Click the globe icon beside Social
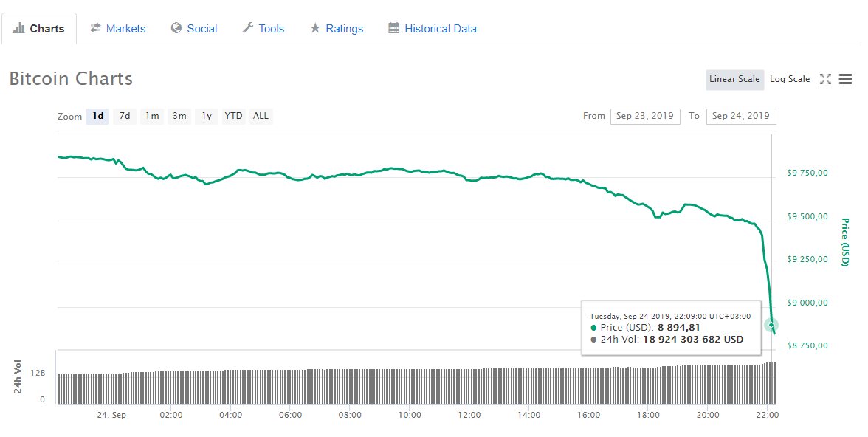Image resolution: width=868 pixels, height=437 pixels. [x=176, y=28]
